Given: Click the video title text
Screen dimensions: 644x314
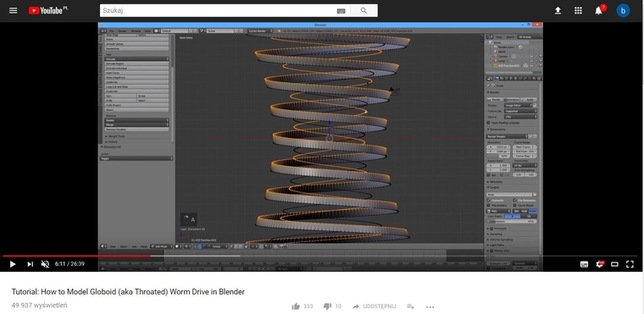Looking at the screenshot, I should pos(128,292).
